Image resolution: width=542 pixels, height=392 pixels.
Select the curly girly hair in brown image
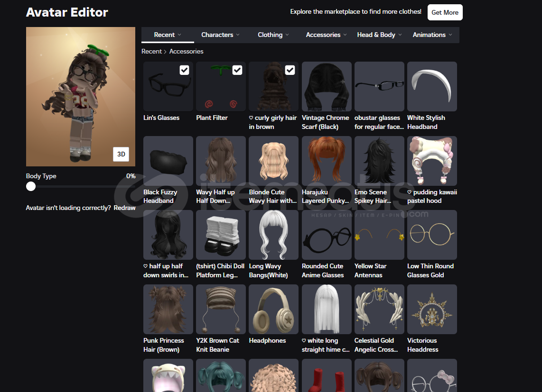tap(273, 86)
